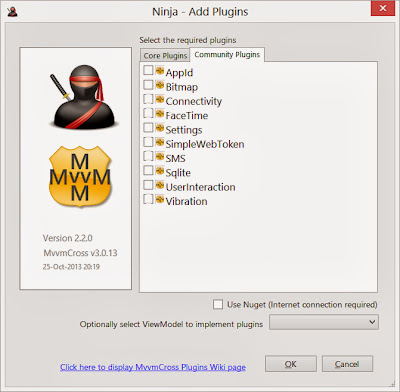Click the Version 2.2.0 text

click(x=68, y=238)
